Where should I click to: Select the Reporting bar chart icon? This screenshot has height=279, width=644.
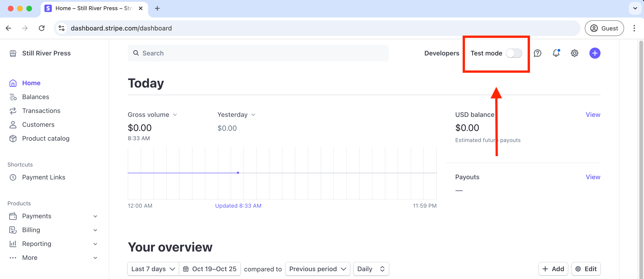(13, 244)
